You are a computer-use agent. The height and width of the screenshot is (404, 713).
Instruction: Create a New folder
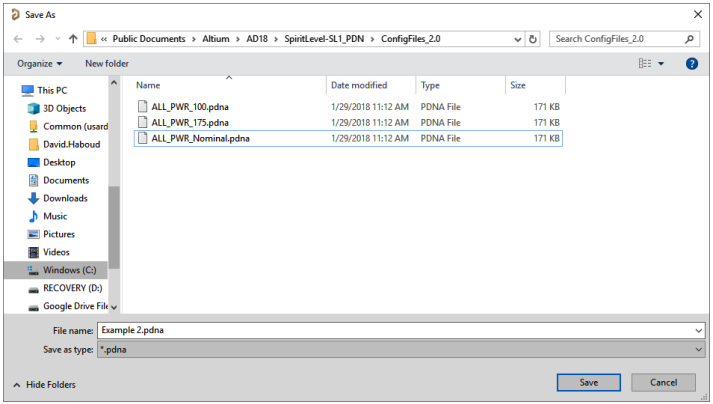tap(107, 64)
